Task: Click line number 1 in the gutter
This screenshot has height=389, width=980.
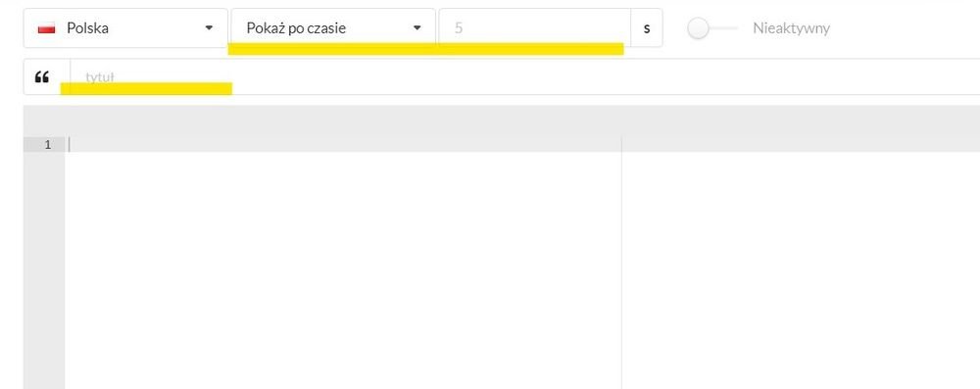Action: coord(47,144)
